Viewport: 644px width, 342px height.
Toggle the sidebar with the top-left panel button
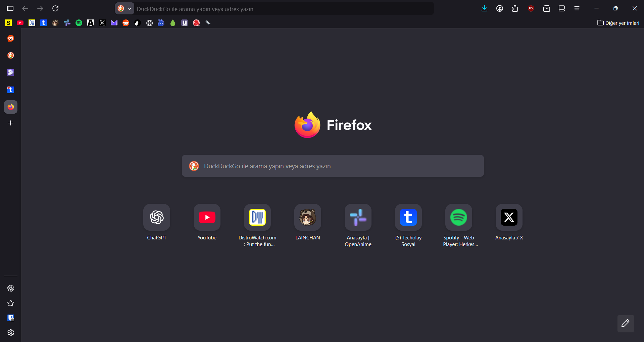point(10,8)
